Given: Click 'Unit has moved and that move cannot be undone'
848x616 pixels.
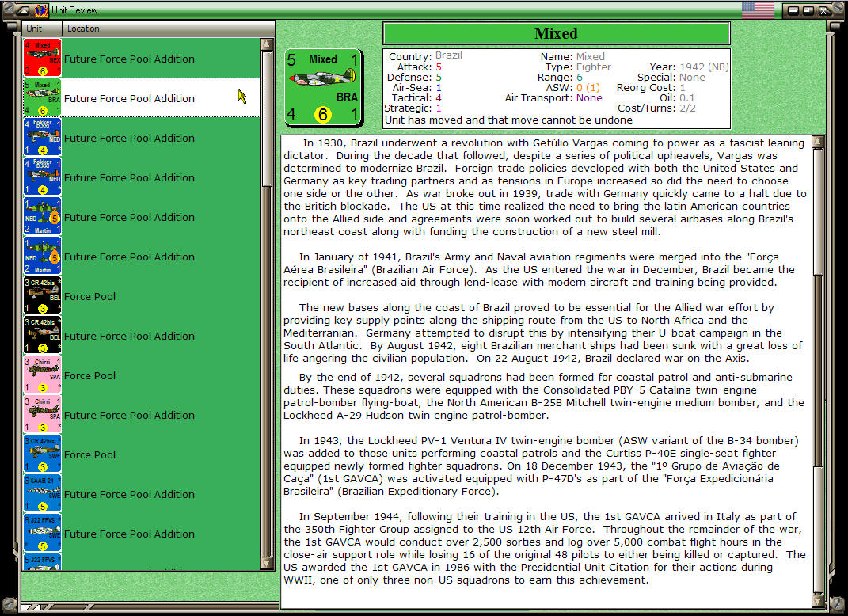Looking at the screenshot, I should pyautogui.click(x=508, y=120).
